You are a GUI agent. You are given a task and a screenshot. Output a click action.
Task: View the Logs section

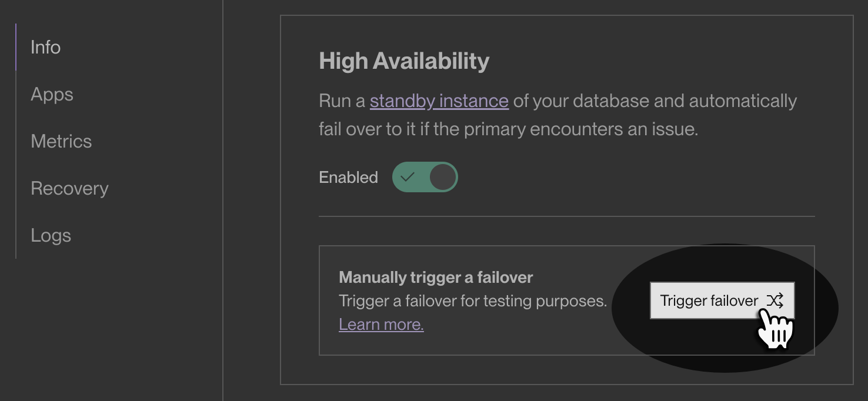point(51,235)
